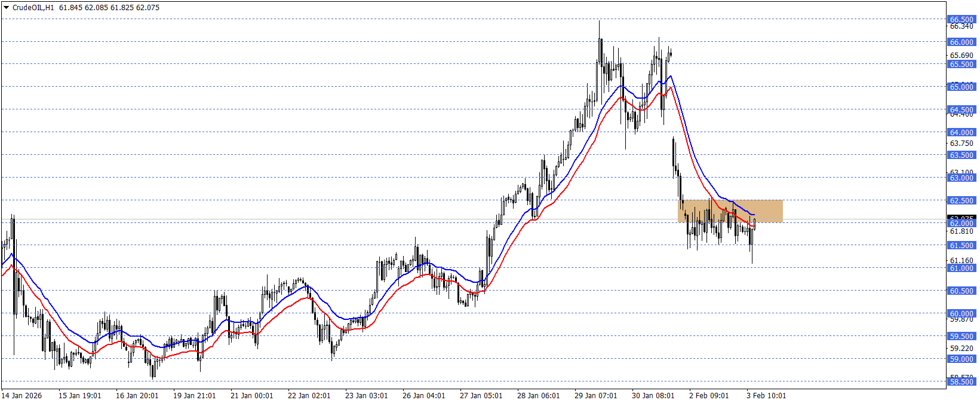Click the 66.000 price level label
The height and width of the screenshot is (403, 980).
pos(961,42)
